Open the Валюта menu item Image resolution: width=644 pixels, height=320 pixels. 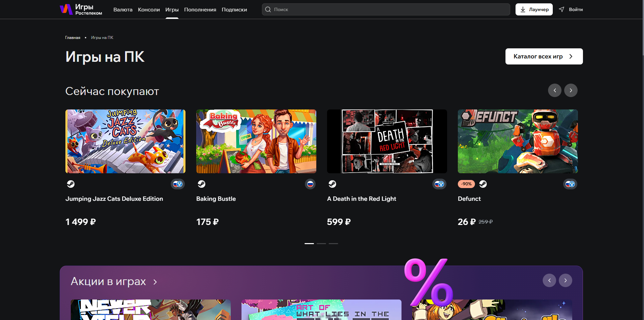click(123, 10)
